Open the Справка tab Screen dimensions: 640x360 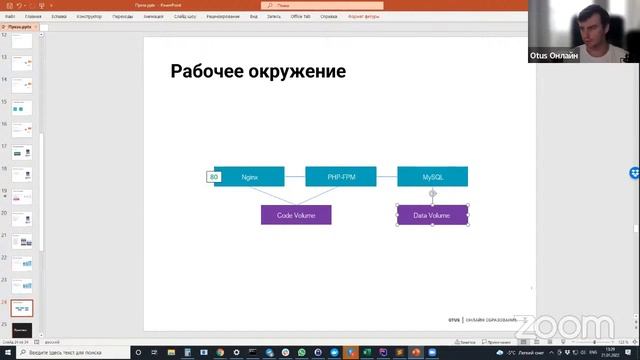(329, 17)
